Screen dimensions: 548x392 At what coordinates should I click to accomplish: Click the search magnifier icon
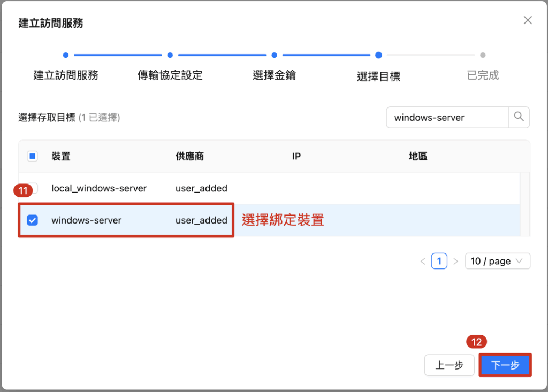point(519,117)
